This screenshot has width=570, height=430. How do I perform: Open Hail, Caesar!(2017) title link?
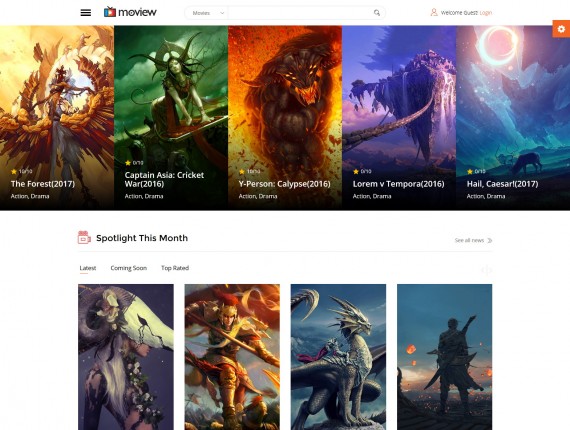click(x=502, y=184)
